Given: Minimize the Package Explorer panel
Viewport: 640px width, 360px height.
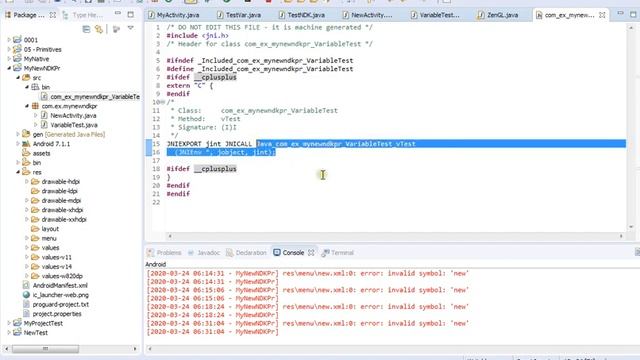Looking at the screenshot, I should (x=118, y=14).
